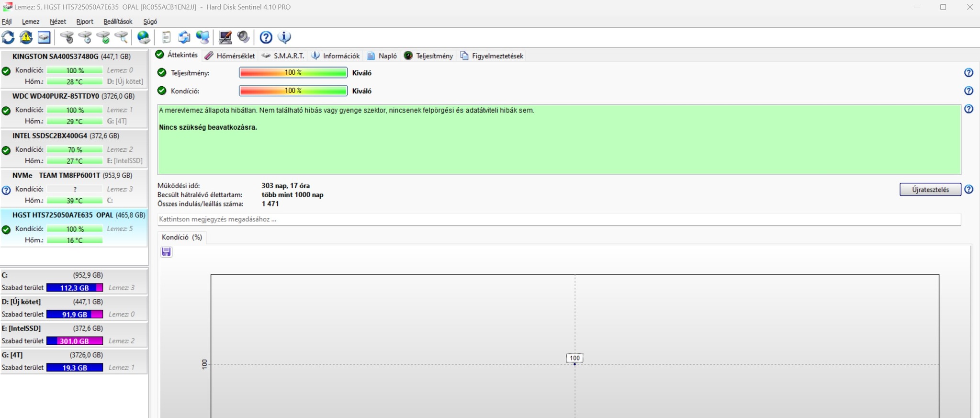Screen dimensions: 980x418
Task: Click the speaker sound toolbar icon
Action: (x=243, y=37)
